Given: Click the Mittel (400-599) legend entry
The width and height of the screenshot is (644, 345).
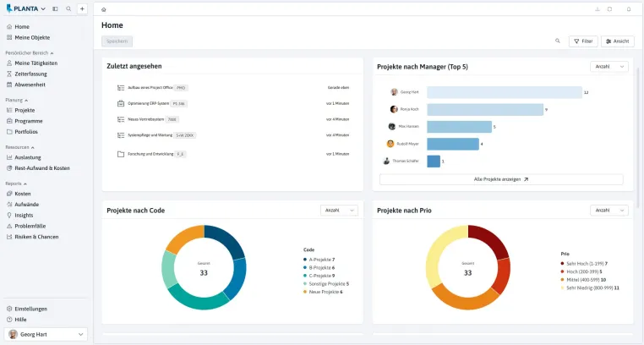Looking at the screenshot, I should [x=584, y=280].
